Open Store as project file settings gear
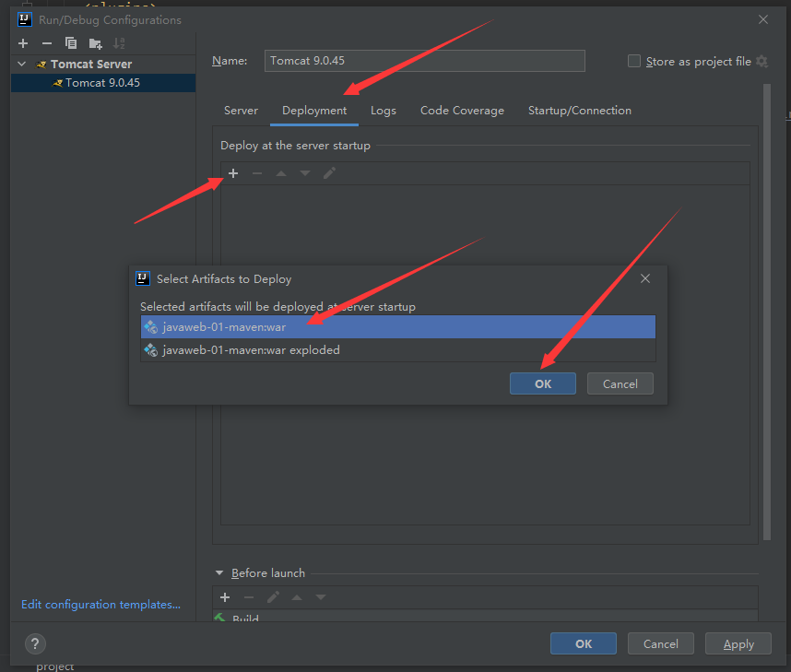The image size is (791, 672). tap(762, 62)
